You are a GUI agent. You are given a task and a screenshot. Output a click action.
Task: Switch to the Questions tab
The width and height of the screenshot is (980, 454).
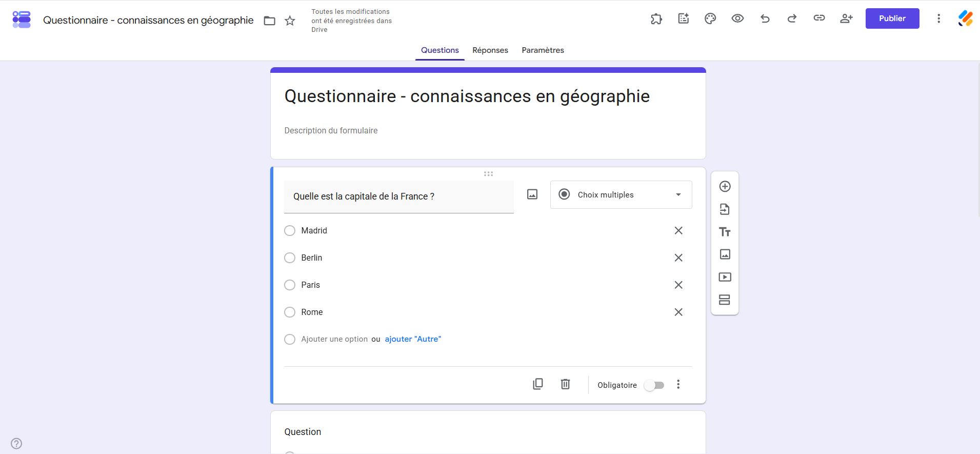pyautogui.click(x=440, y=50)
